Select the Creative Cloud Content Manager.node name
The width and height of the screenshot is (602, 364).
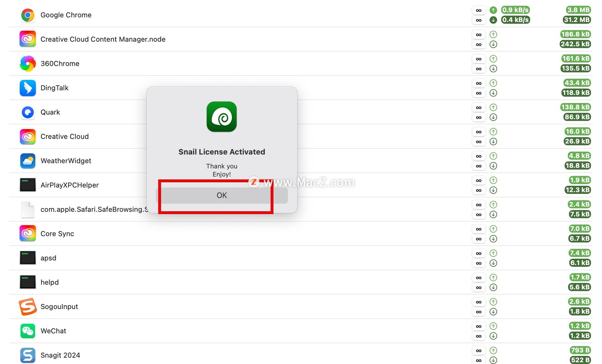[103, 39]
